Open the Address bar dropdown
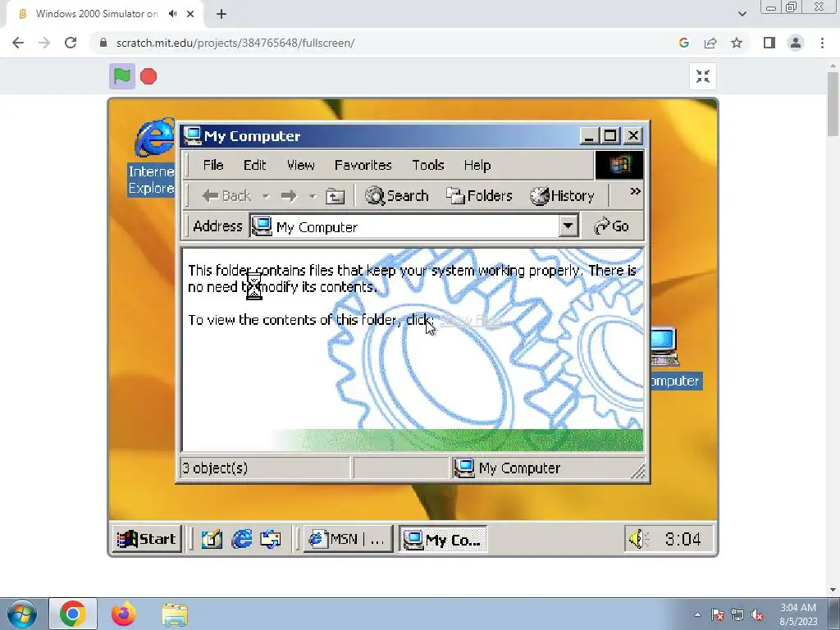840x630 pixels. click(x=568, y=226)
